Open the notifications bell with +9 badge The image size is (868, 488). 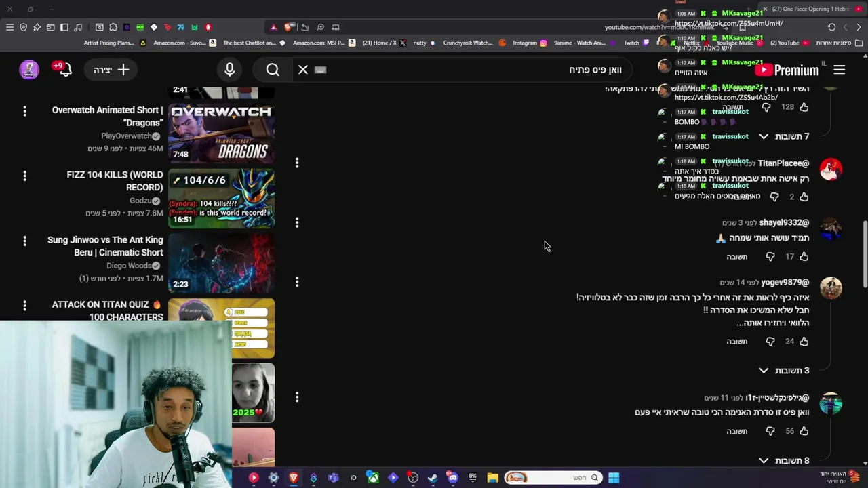click(x=64, y=69)
